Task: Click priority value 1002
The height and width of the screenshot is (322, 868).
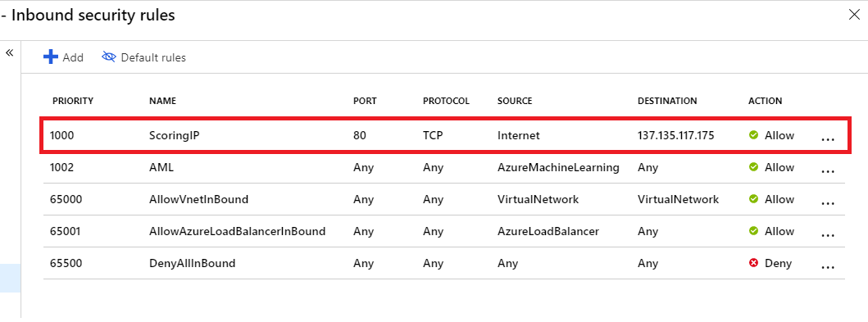Action: 62,168
